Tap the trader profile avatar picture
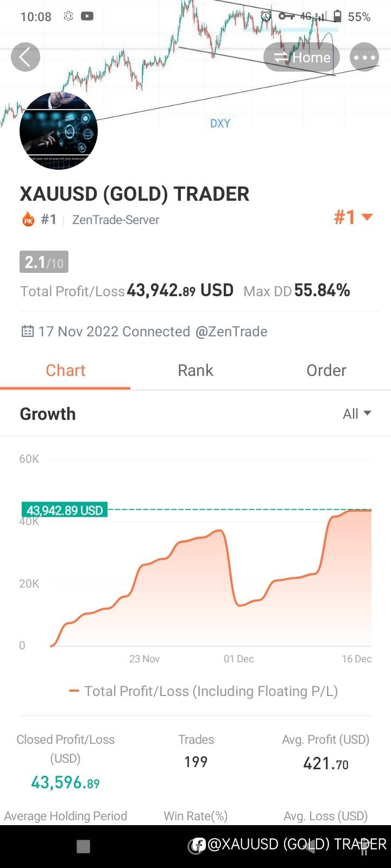Screen dimensions: 391x868 pos(59,131)
